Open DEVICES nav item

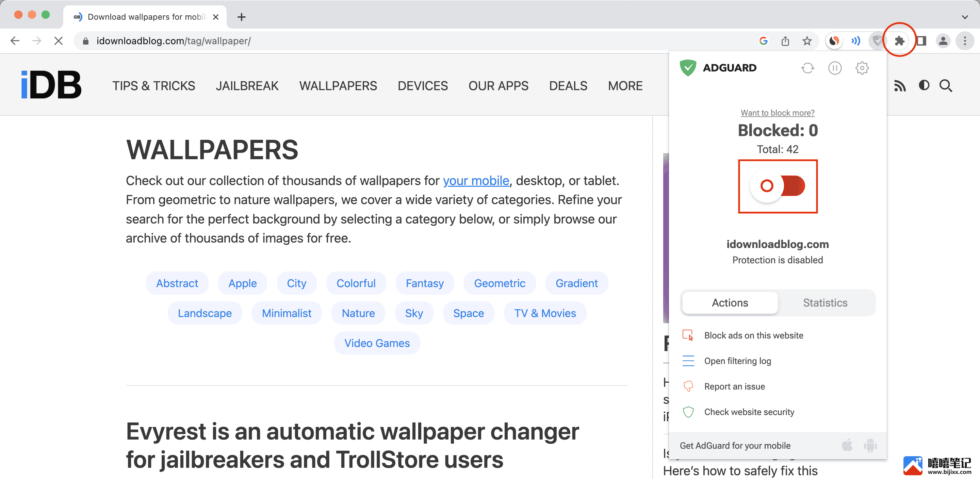point(423,86)
